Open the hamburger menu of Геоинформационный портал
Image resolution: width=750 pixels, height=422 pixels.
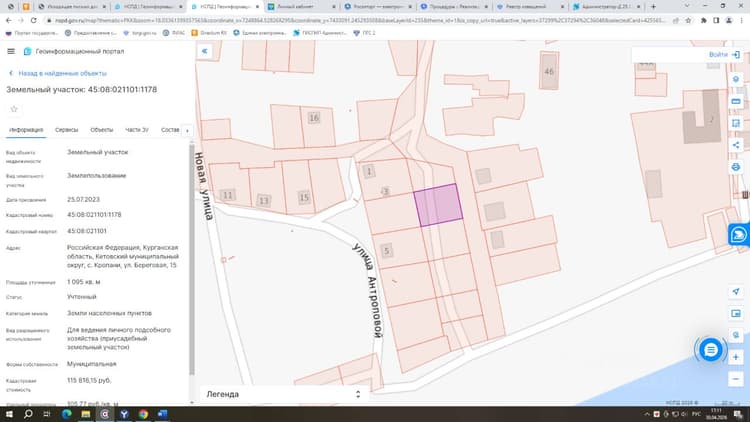coord(11,51)
